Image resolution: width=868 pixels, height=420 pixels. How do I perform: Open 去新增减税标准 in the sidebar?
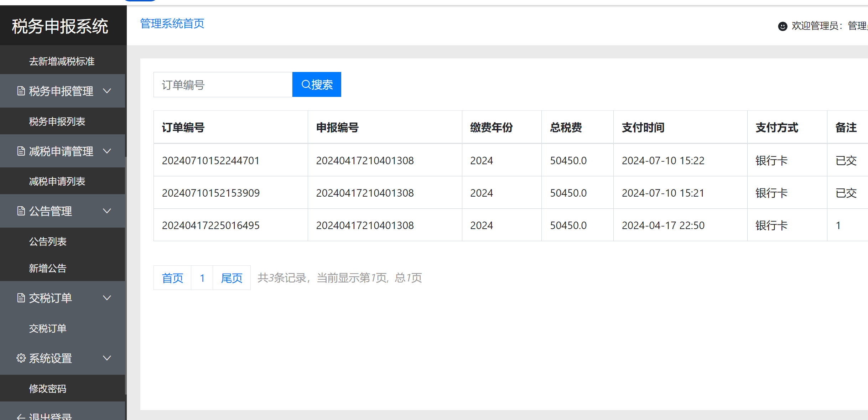pyautogui.click(x=62, y=61)
